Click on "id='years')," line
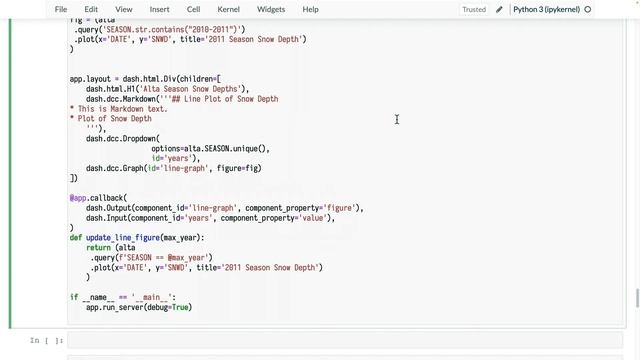 [176, 158]
